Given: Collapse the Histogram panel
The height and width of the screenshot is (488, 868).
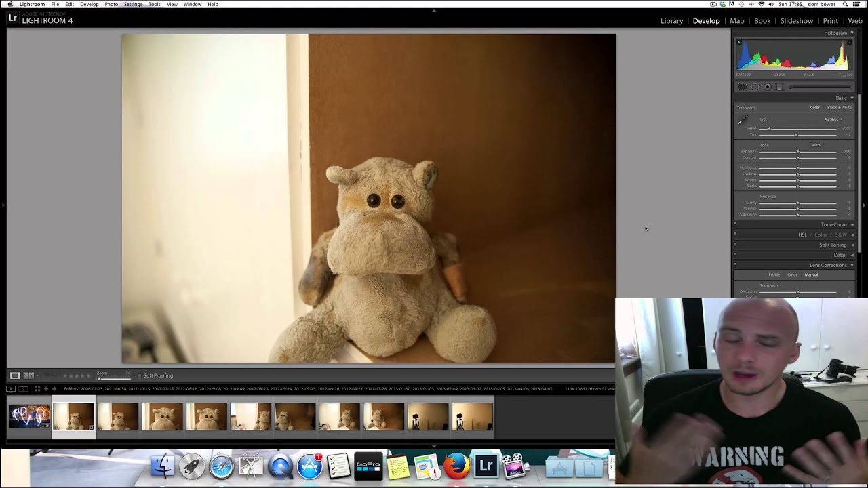Looking at the screenshot, I should [x=852, y=33].
